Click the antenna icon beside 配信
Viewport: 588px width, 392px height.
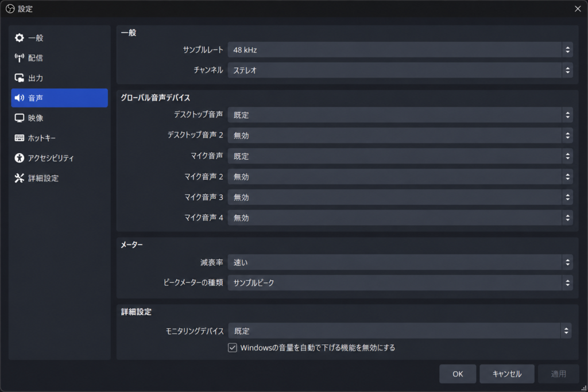point(19,58)
